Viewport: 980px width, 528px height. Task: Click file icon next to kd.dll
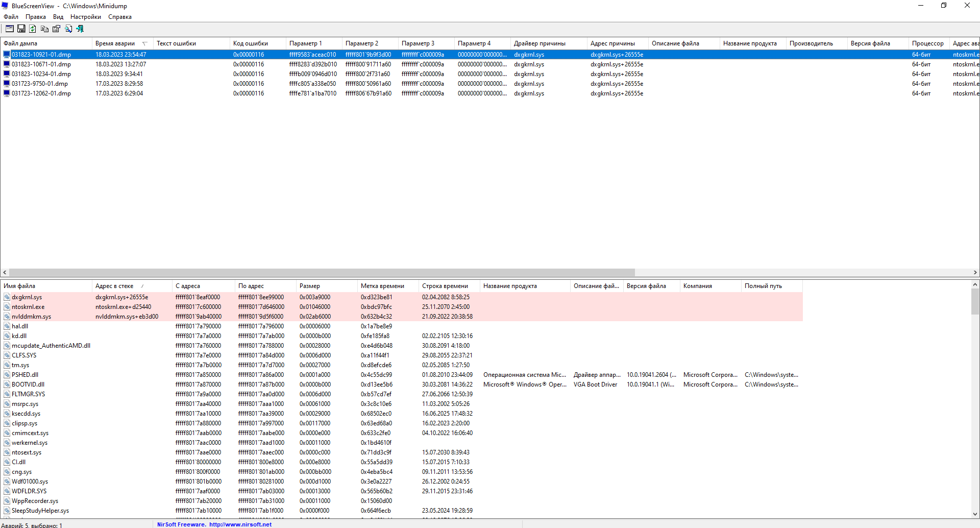point(7,336)
